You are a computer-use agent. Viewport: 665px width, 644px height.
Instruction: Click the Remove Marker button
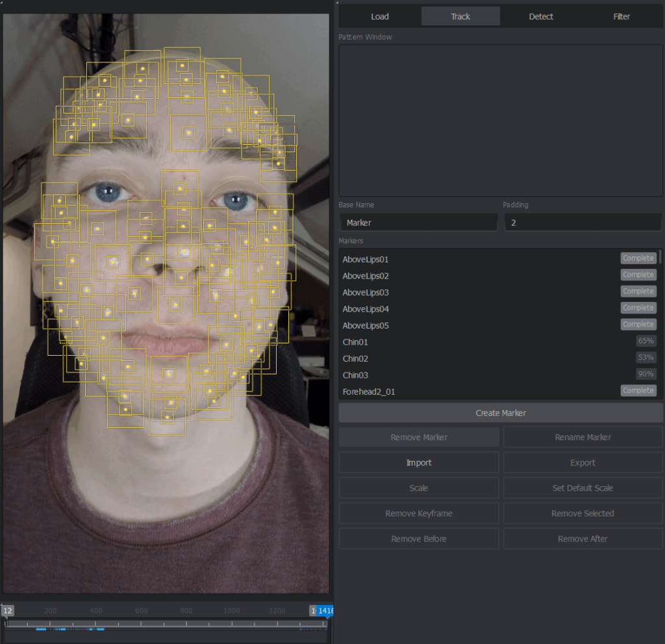tap(419, 438)
